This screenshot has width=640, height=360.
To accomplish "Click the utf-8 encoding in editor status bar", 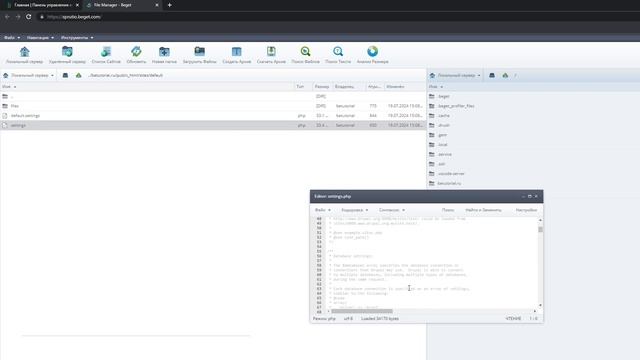I will point(348,319).
